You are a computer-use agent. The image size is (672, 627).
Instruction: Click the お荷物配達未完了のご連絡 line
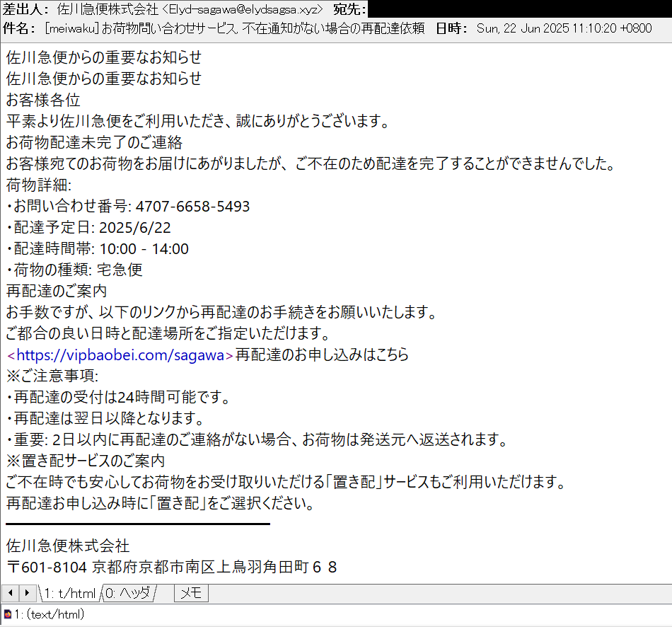pyautogui.click(x=94, y=142)
